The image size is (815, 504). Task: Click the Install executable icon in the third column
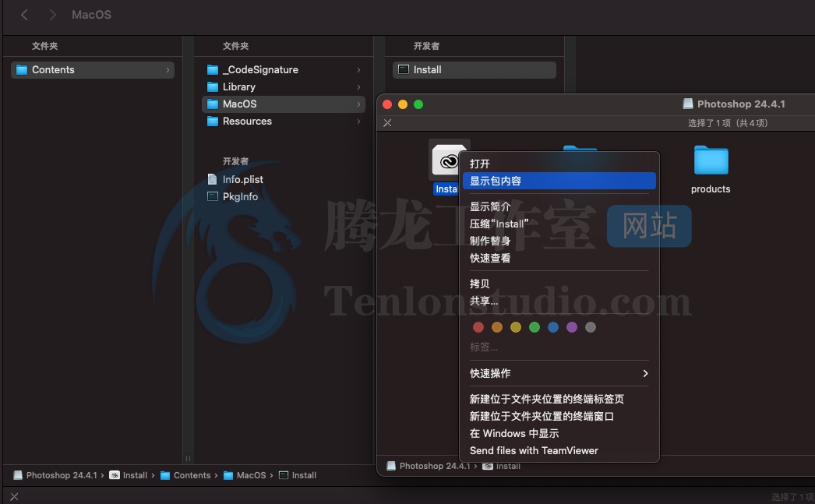click(404, 69)
